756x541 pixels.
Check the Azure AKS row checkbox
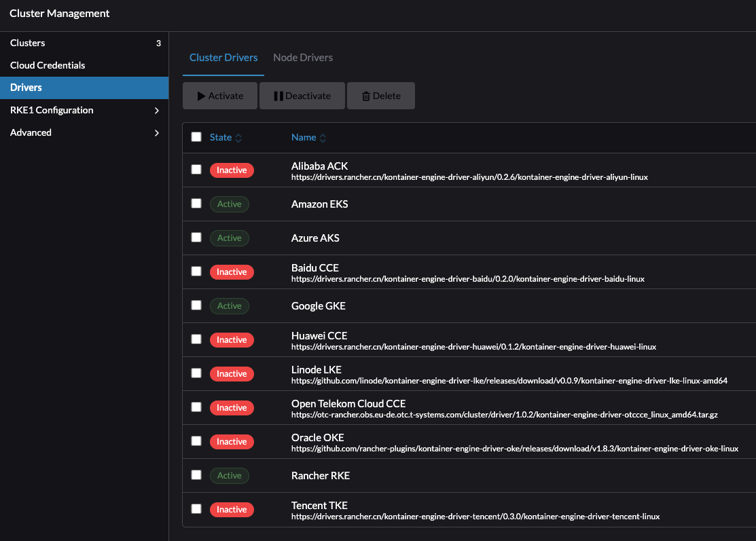196,238
